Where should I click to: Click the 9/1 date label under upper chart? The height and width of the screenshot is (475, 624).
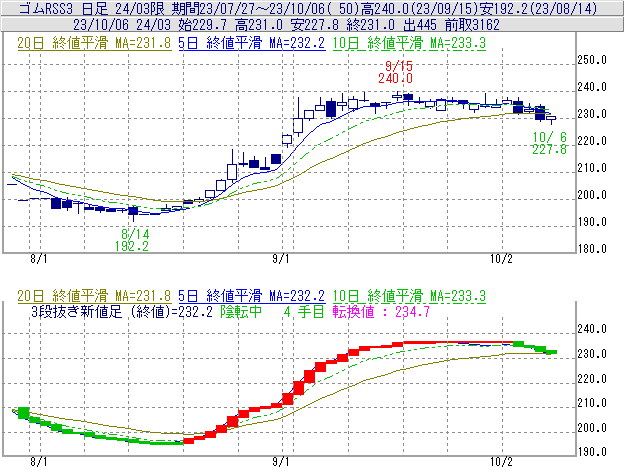point(281,259)
